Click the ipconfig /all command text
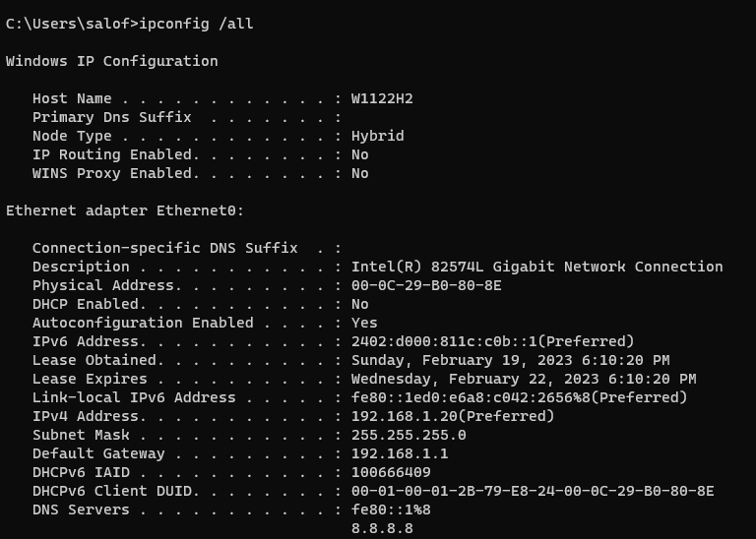 tap(196, 24)
